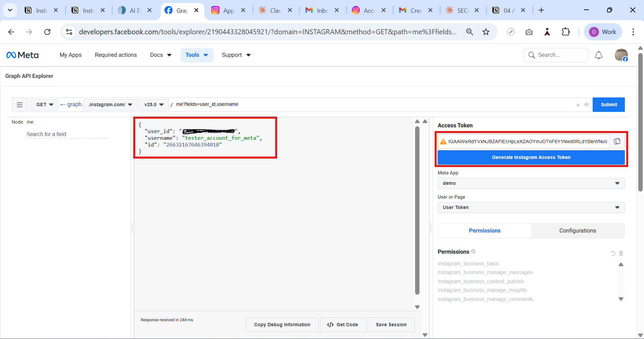Switch to the Permissions tab

(x=485, y=230)
